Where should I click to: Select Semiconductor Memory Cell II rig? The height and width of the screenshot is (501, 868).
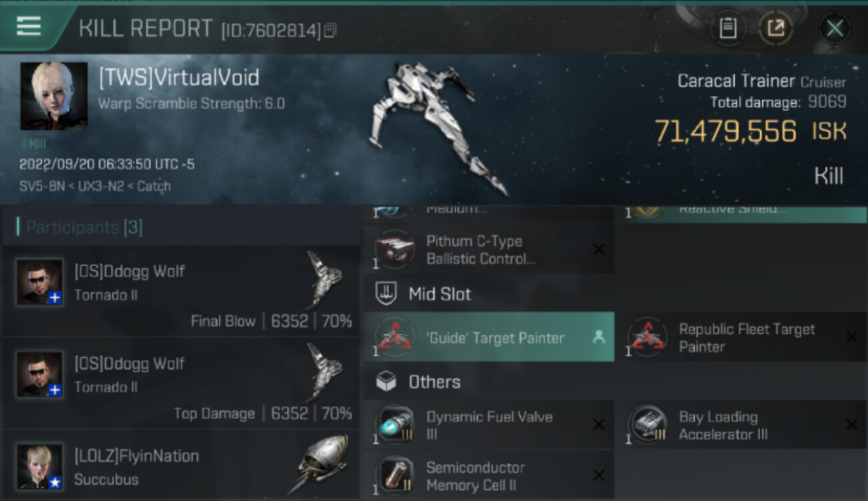click(x=489, y=476)
